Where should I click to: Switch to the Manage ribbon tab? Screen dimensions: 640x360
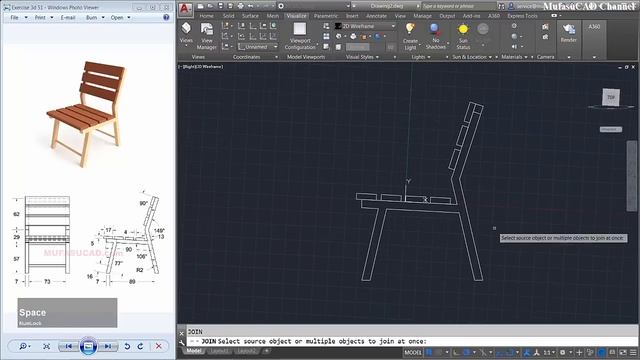tap(422, 16)
